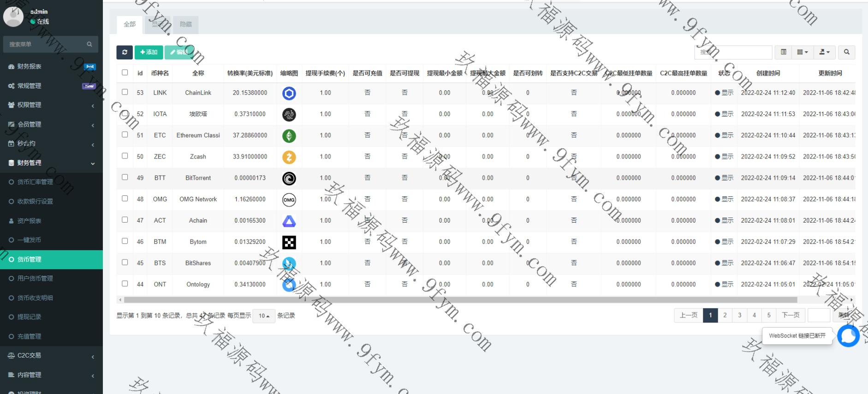Check the LINK row checkbox
868x394 pixels.
pos(125,92)
